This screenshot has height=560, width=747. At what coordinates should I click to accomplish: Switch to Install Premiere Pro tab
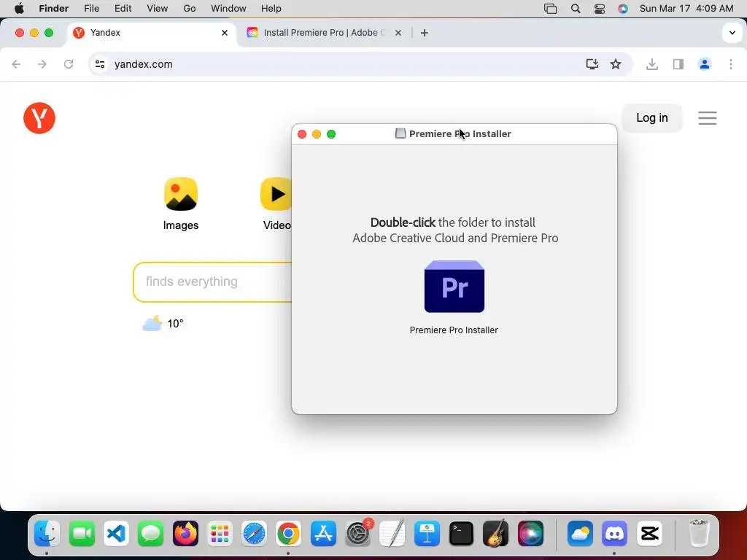point(324,33)
